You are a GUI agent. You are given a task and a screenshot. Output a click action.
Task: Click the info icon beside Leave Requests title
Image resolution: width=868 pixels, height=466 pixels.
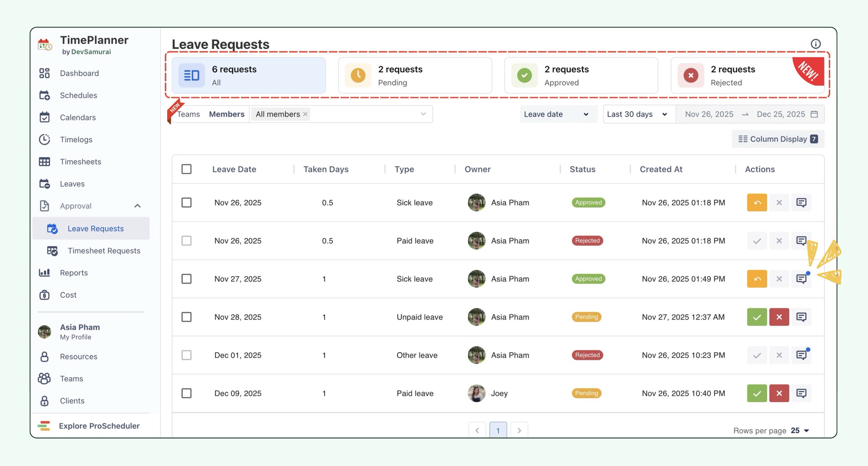tap(815, 44)
